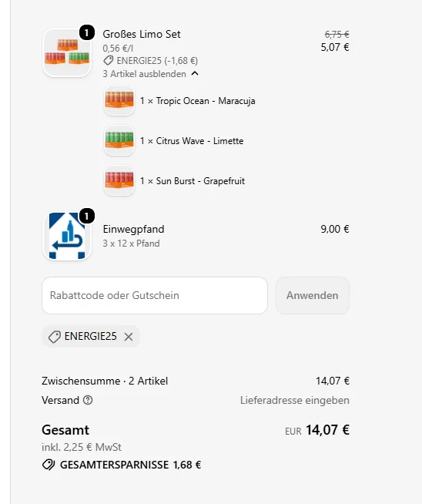
Task: Collapse the 3 Artikel ausblenden list
Action: (x=150, y=74)
